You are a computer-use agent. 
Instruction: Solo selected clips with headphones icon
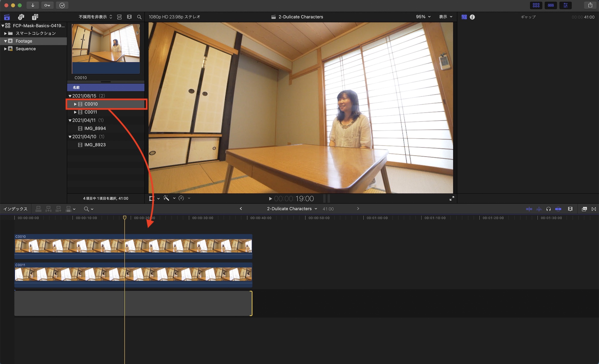[548, 209]
